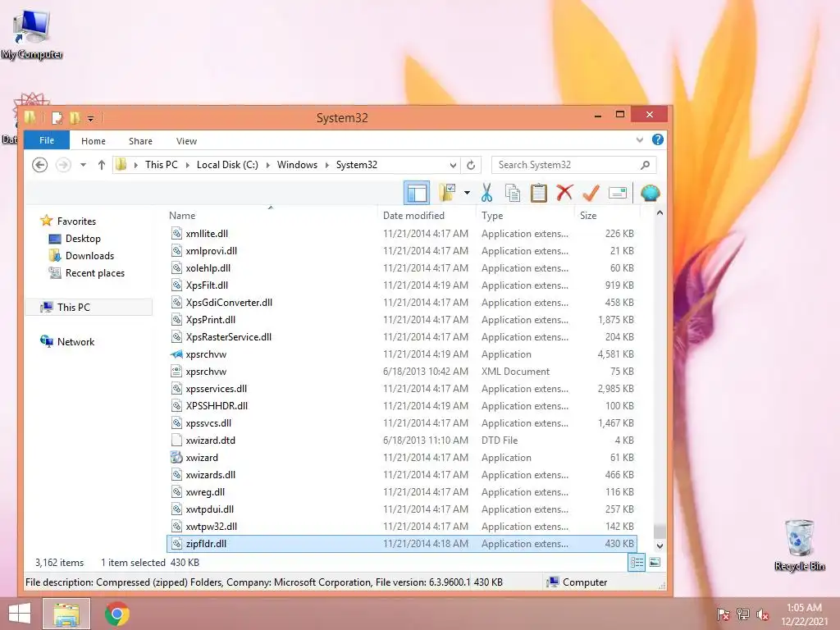
Task: Cut the selected file with scissors icon
Action: pyautogui.click(x=486, y=193)
